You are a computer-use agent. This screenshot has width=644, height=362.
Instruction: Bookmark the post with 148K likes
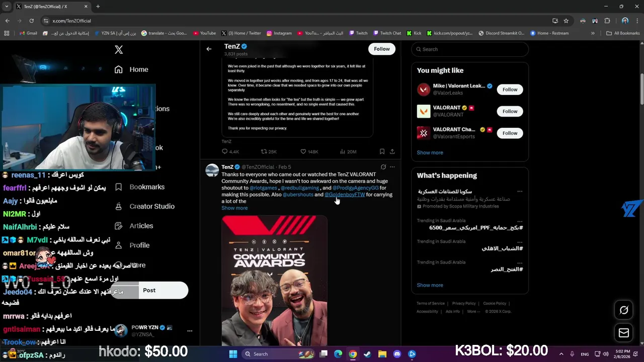tap(382, 151)
